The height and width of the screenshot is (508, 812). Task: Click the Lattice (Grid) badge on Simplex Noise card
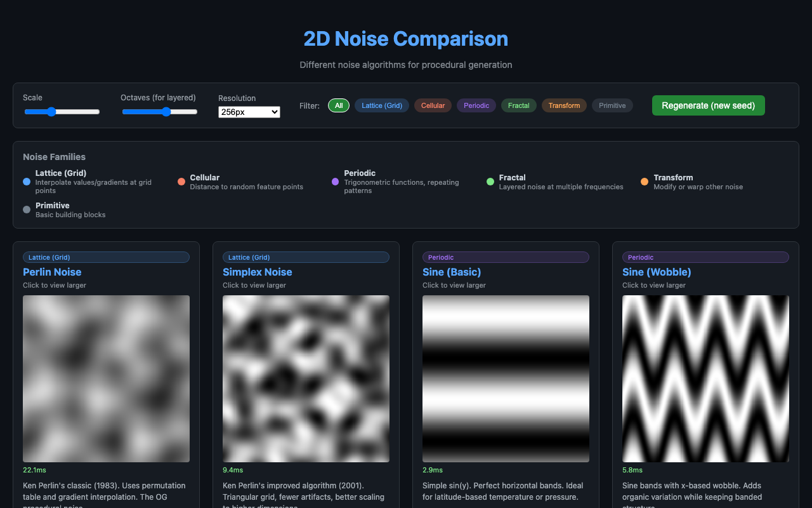pos(306,257)
